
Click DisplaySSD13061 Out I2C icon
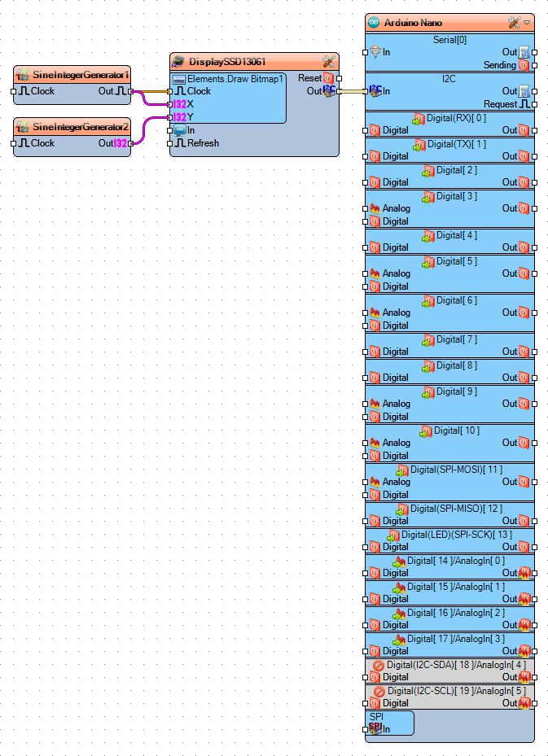330,90
